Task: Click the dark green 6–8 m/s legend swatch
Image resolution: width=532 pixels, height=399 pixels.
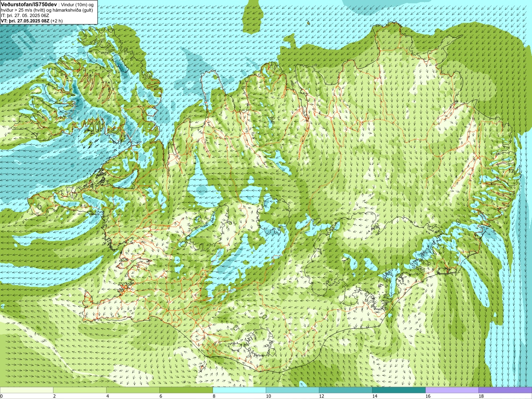Action: coord(186,390)
